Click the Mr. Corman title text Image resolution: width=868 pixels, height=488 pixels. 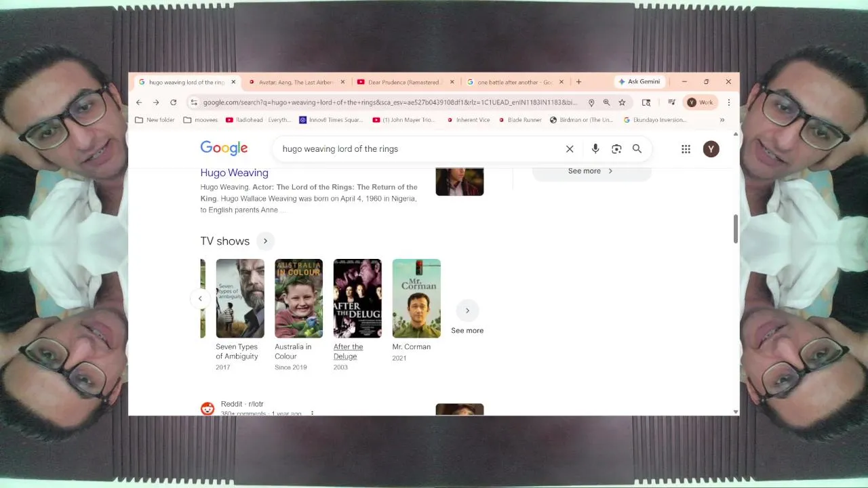pos(412,347)
